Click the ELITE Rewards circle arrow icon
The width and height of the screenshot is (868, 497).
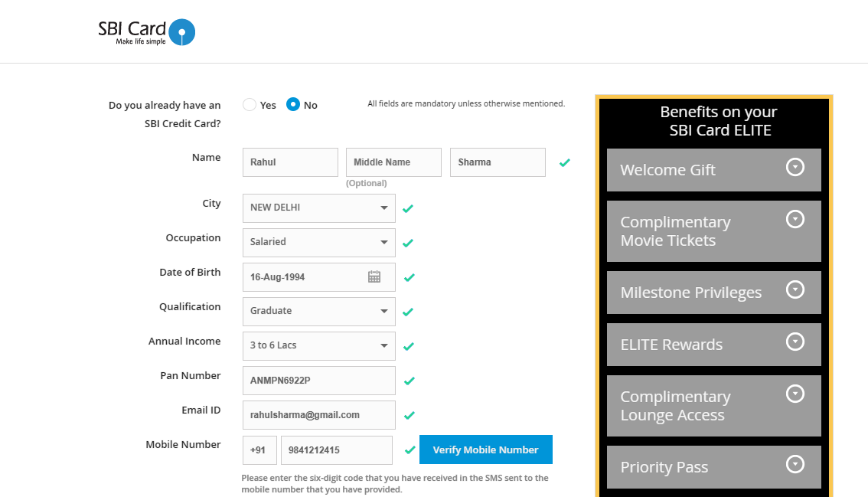point(795,342)
